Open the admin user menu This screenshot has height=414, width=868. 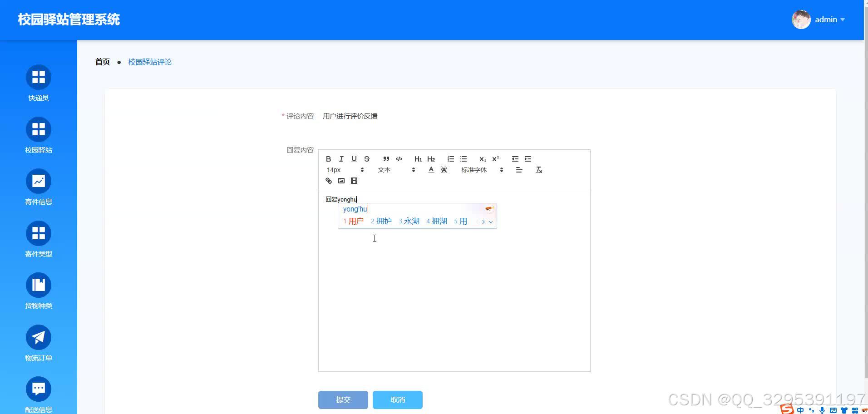coord(829,20)
